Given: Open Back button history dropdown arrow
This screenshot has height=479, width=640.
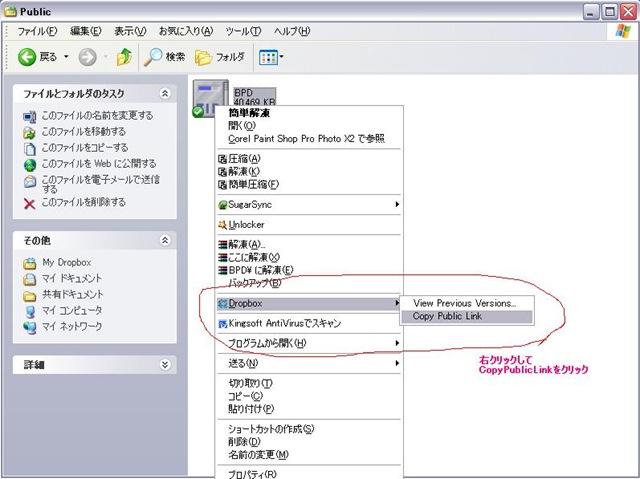Looking at the screenshot, I should 66,57.
